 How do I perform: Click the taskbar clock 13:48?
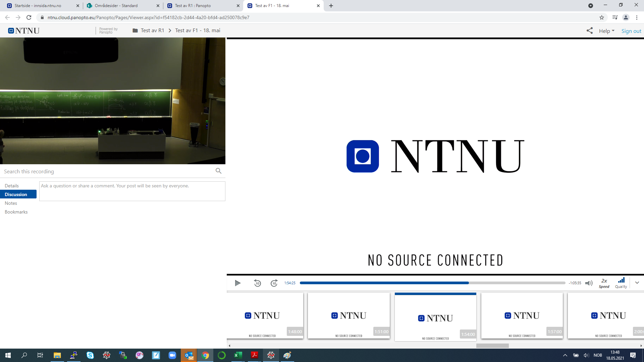point(615,355)
